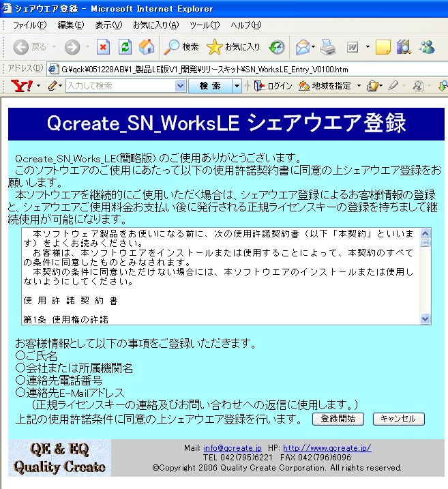Open browsing history clock icon
The height and width of the screenshot is (489, 448).
click(x=277, y=48)
